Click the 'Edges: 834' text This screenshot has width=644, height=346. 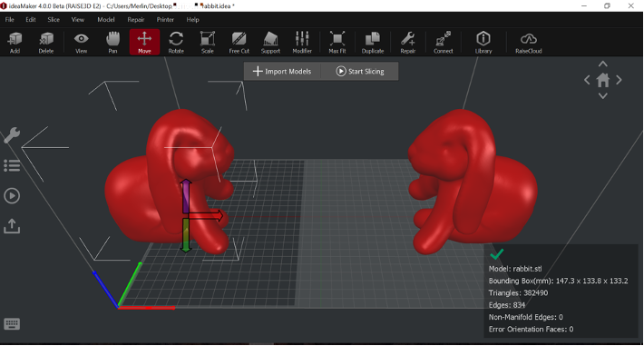pos(507,305)
